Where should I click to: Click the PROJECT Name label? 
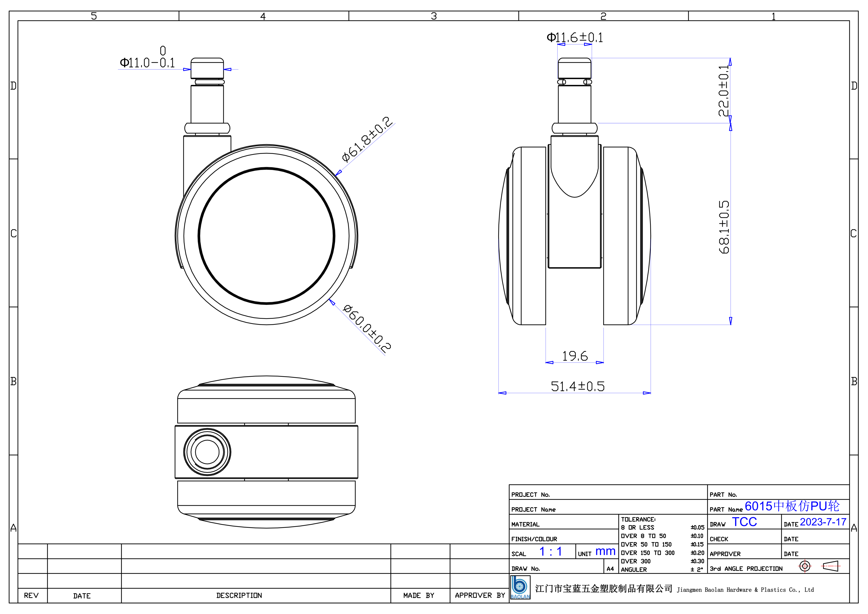point(533,510)
